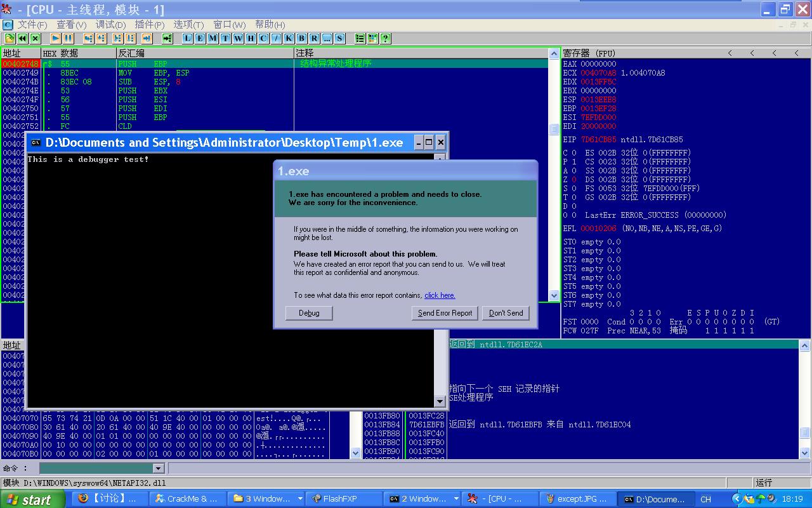Click the help question mark icon
Viewport: 812px width, 508px height.
pos(385,38)
